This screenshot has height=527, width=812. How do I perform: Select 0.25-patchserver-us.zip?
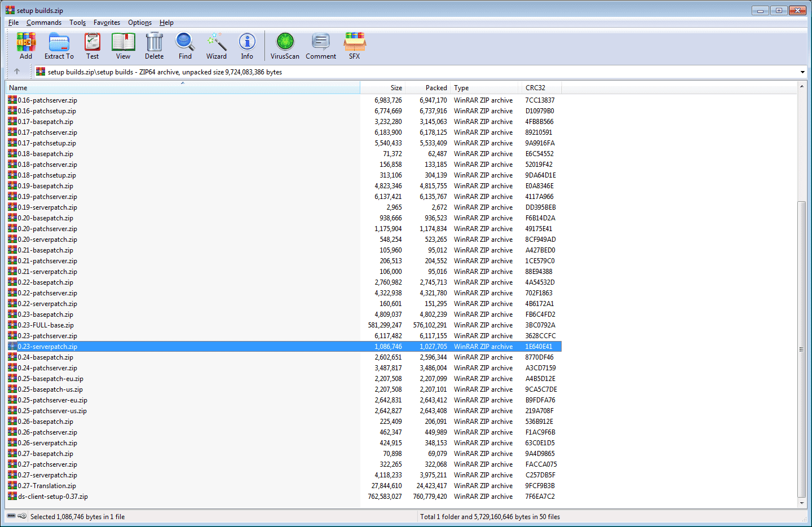[52, 410]
